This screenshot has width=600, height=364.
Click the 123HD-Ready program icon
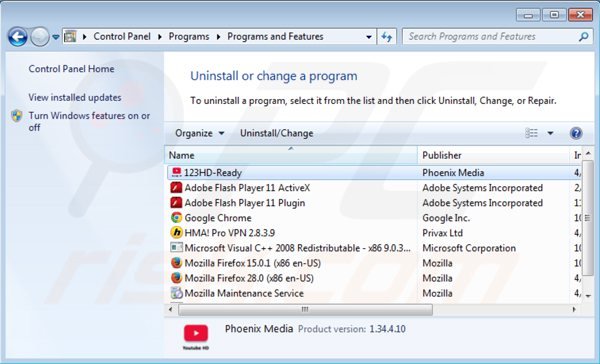tap(176, 173)
